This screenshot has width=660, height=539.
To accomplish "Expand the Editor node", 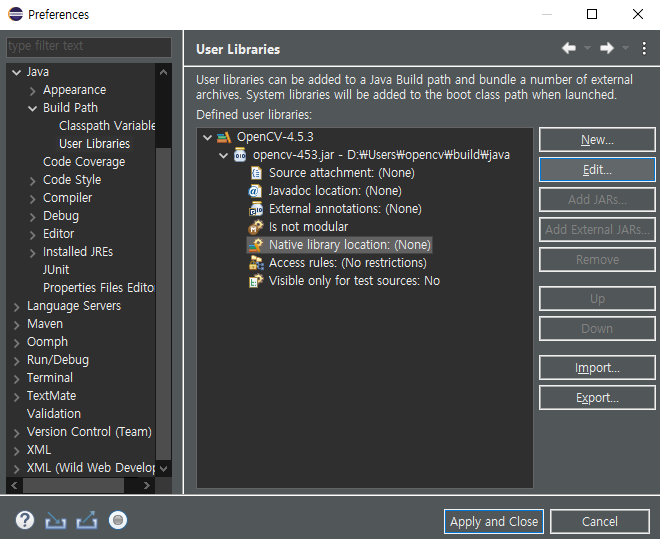I will click(x=32, y=235).
